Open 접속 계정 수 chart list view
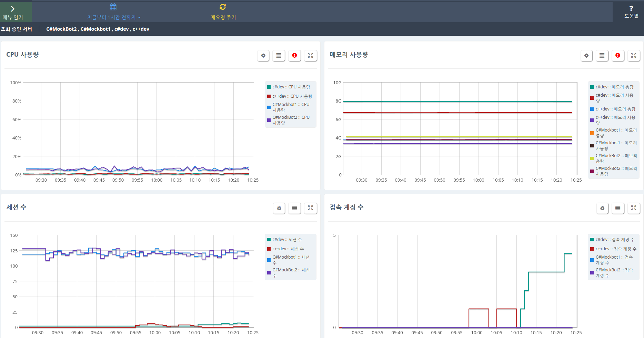644x338 pixels. [618, 208]
